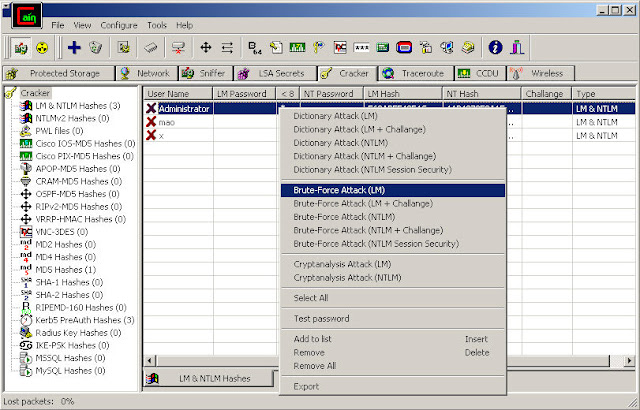Screen dimensions: 640x410
Task: Toggle the Start/Stop Sniffer toolbar icon
Action: click(21, 48)
